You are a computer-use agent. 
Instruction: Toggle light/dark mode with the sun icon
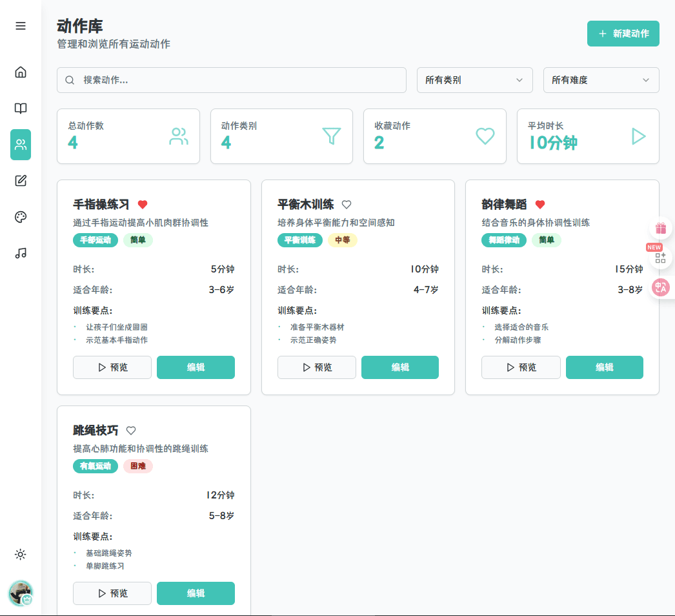pos(20,554)
